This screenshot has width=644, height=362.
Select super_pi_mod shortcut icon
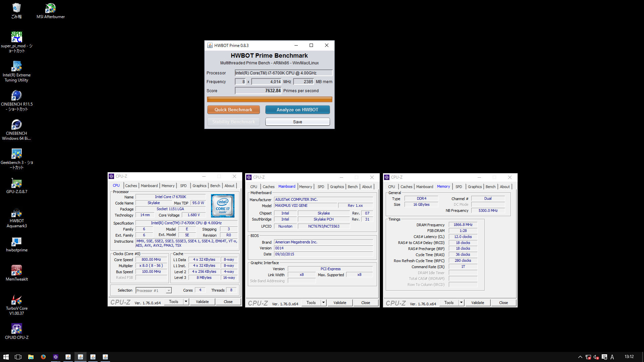tap(16, 42)
